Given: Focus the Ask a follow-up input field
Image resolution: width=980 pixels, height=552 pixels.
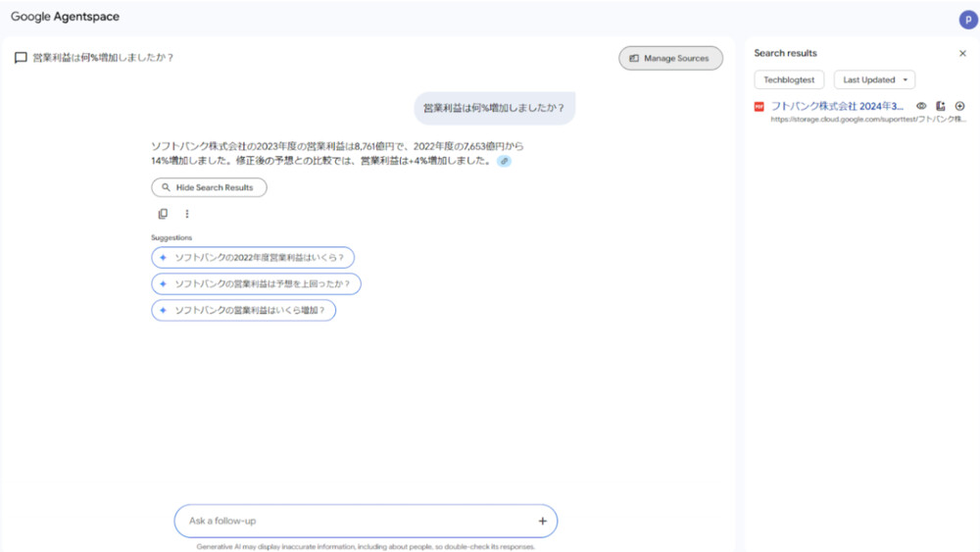Looking at the screenshot, I should click(x=366, y=521).
